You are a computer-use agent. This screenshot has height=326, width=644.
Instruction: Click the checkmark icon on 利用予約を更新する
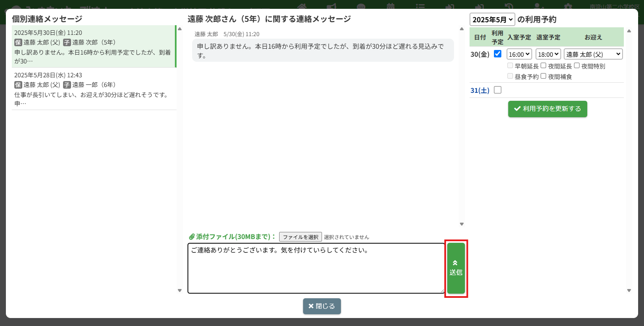pos(517,109)
